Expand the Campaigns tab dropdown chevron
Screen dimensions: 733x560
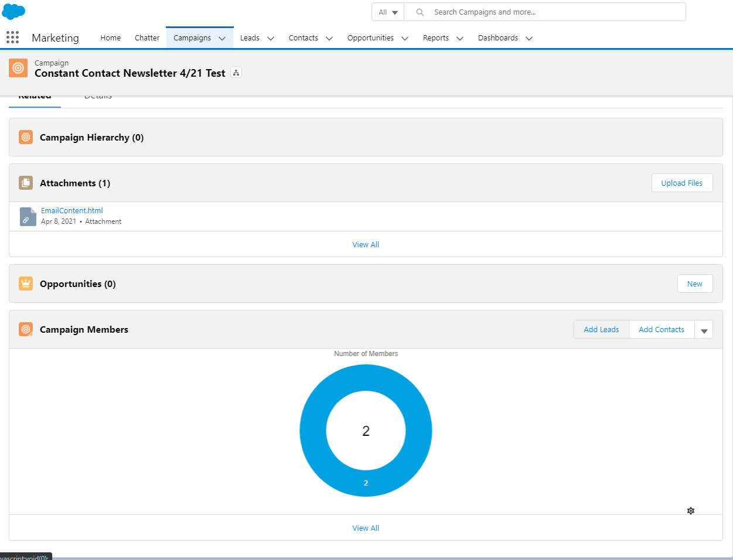[222, 38]
